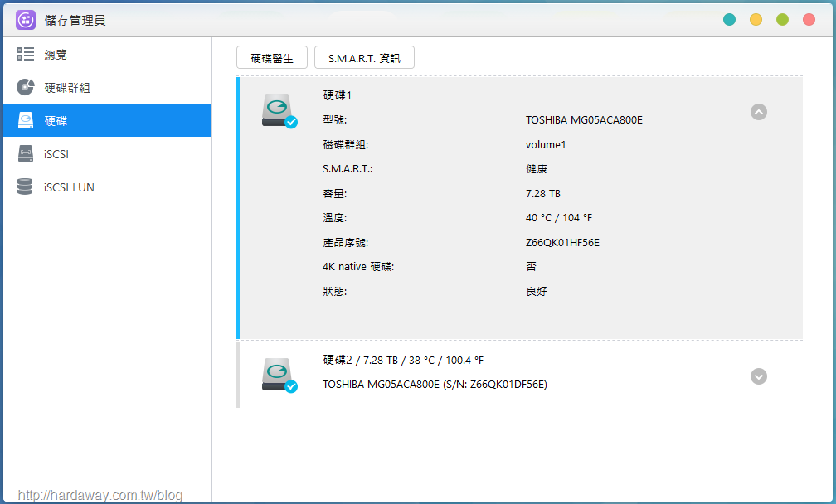Click the volume1 disk group value

tap(546, 144)
